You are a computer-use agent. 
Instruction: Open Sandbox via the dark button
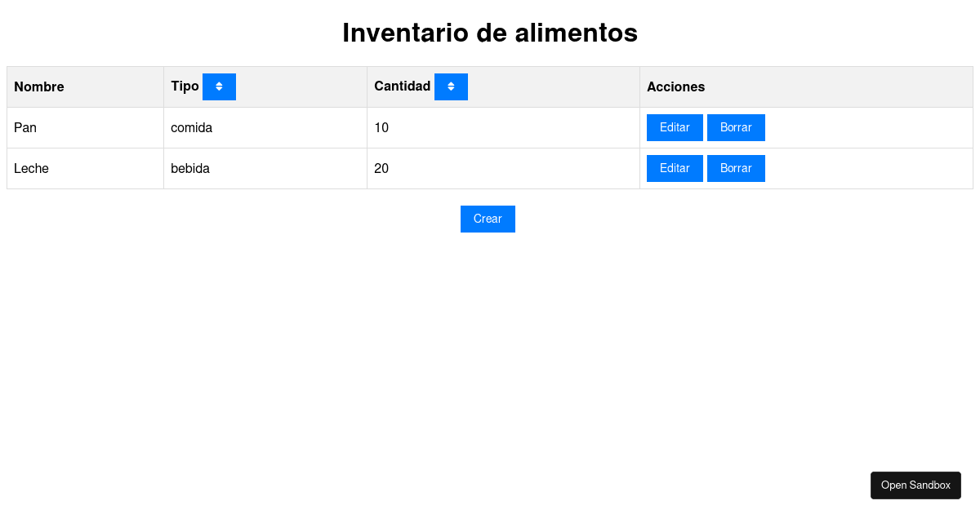coord(915,485)
